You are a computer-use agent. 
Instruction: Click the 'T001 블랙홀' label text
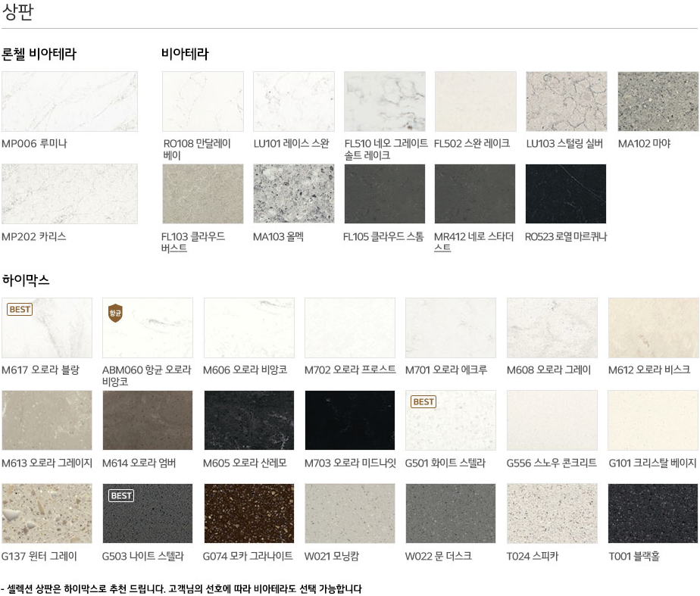(x=634, y=557)
